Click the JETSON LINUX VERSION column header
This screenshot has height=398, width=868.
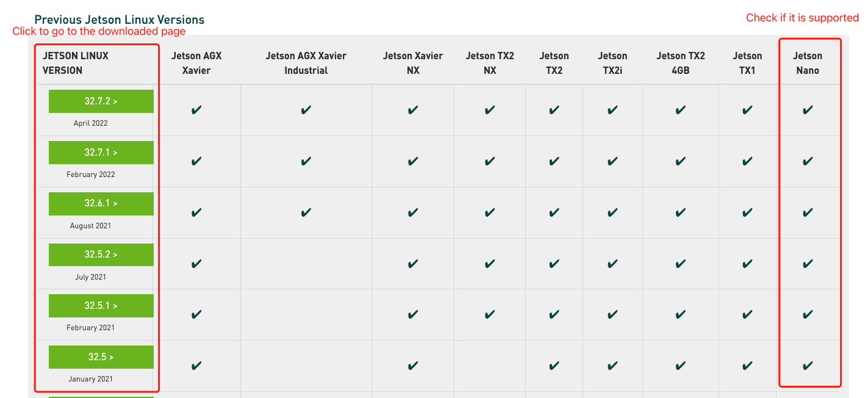tap(76, 63)
